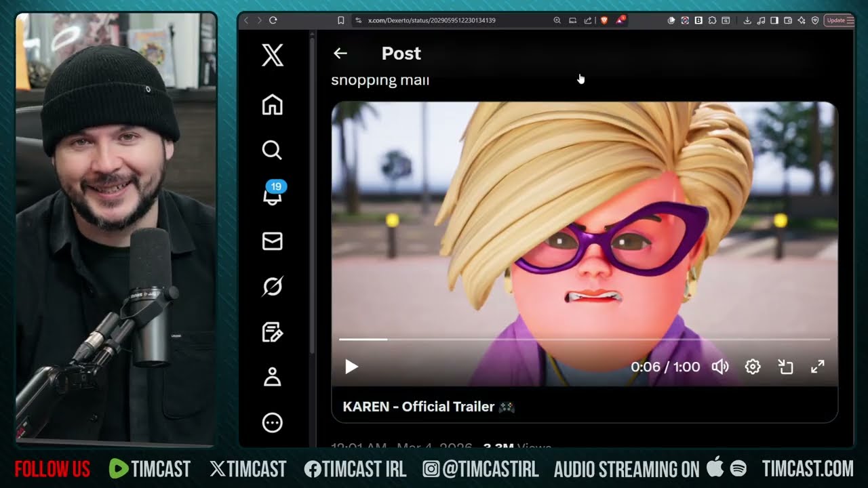Open video settings gear
868x488 pixels.
[753, 367]
